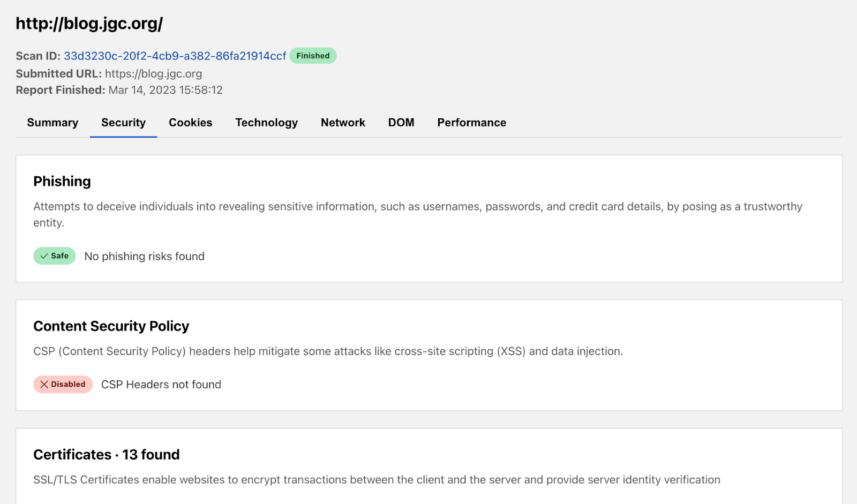Select the page title http://blog.jgc.org/
The width and height of the screenshot is (857, 504).
(89, 24)
